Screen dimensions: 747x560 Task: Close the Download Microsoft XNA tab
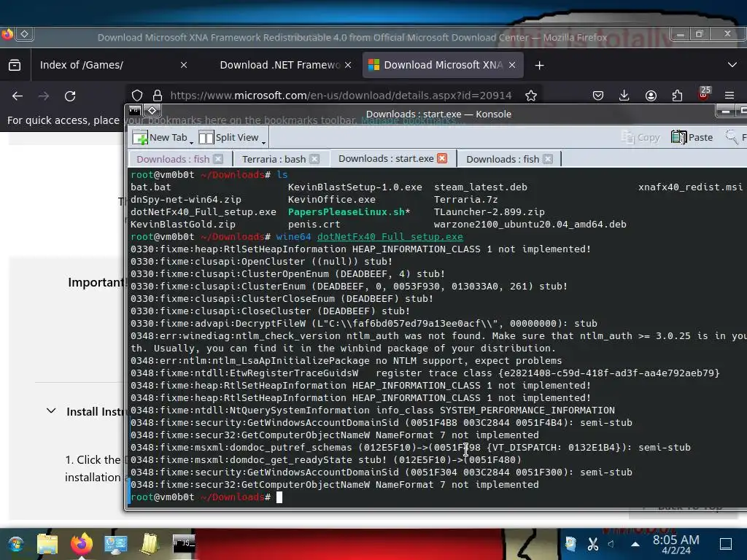coord(512,65)
